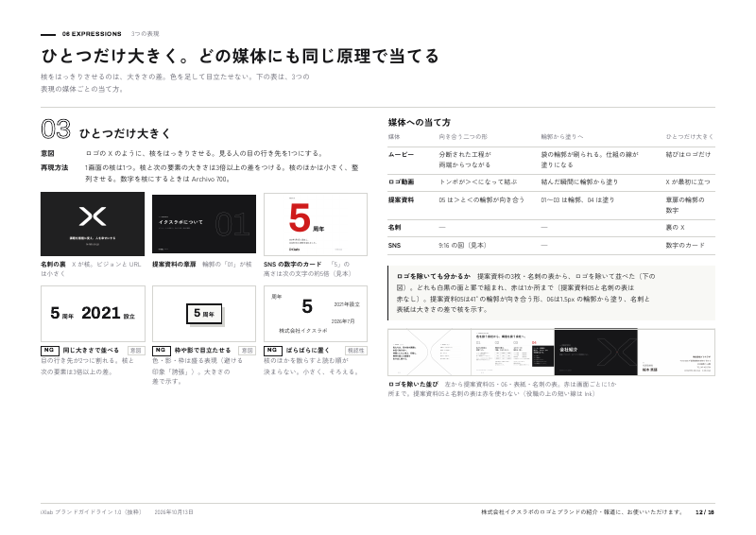Viewport: 756px width, 535px height.
Task: Click the main title "ひとつだけ大きく。どの媒体にも同じ原理で当てる"
Action: pos(240,56)
